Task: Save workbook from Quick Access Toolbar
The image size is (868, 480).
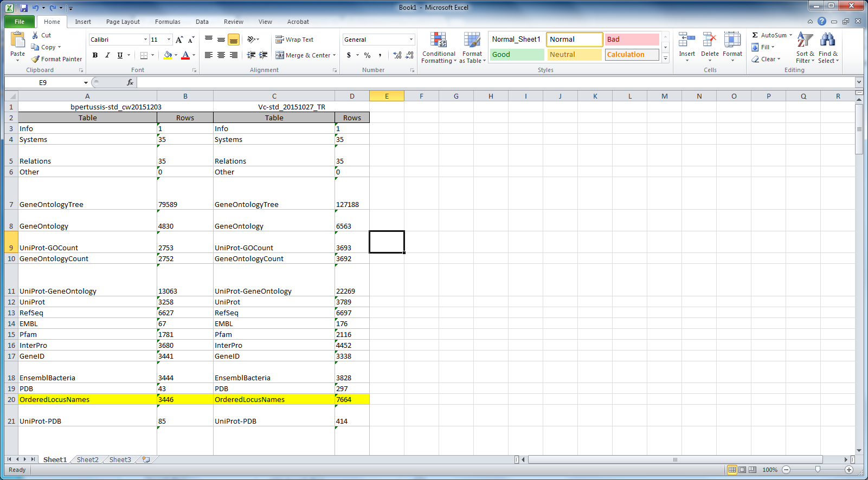Action: coord(24,8)
